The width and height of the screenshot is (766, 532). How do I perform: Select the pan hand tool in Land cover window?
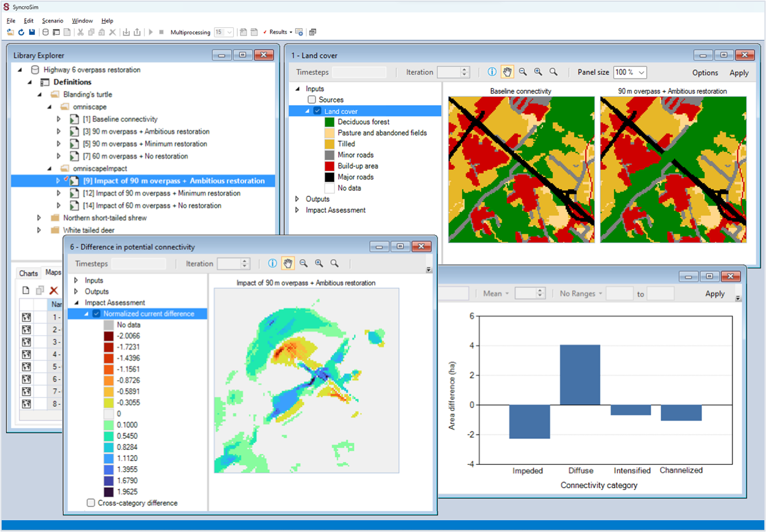click(507, 72)
